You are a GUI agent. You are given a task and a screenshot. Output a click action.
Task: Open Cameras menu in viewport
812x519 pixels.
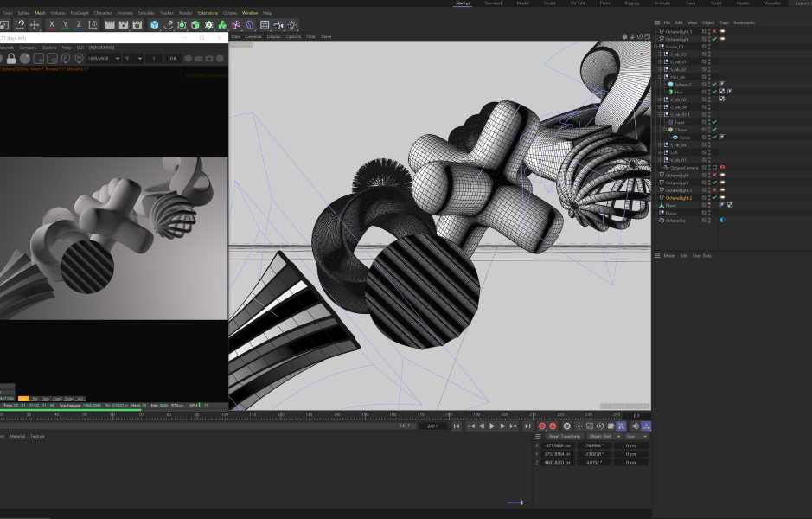click(253, 37)
